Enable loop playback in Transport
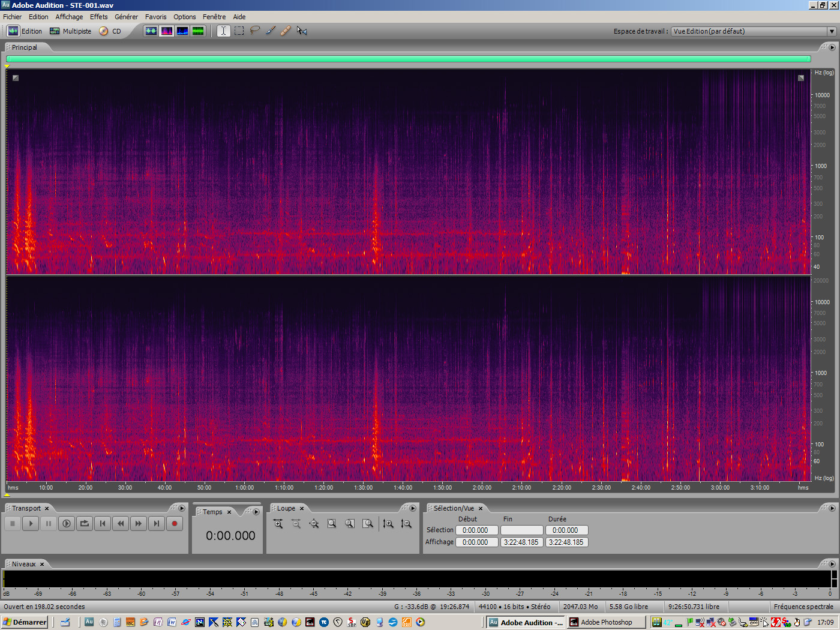 point(84,523)
